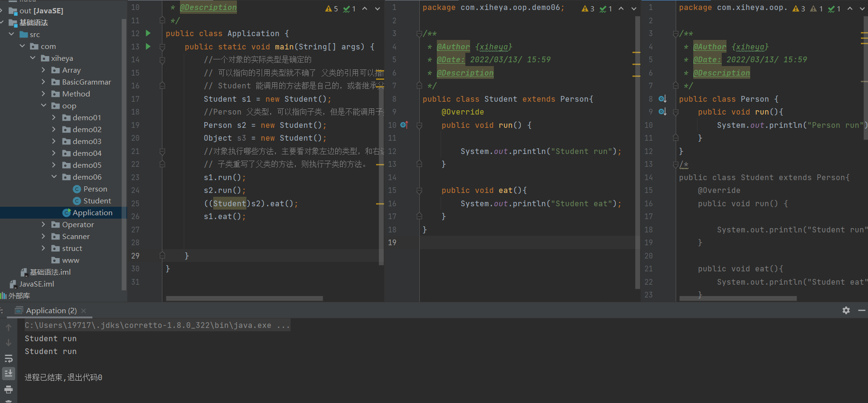Go to next highlighted error in Person editor
This screenshot has width=868, height=403.
click(x=862, y=9)
